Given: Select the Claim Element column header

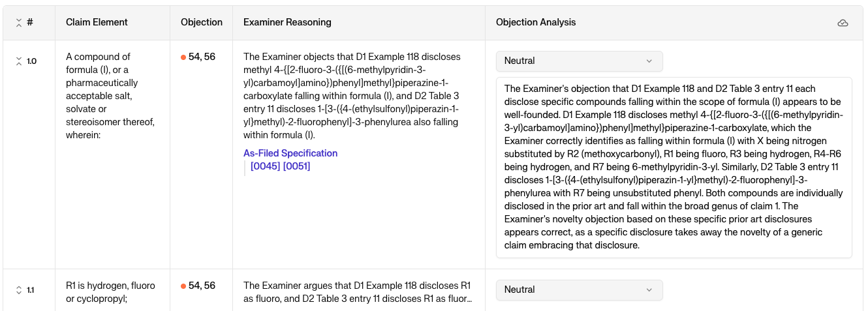Looking at the screenshot, I should [97, 23].
